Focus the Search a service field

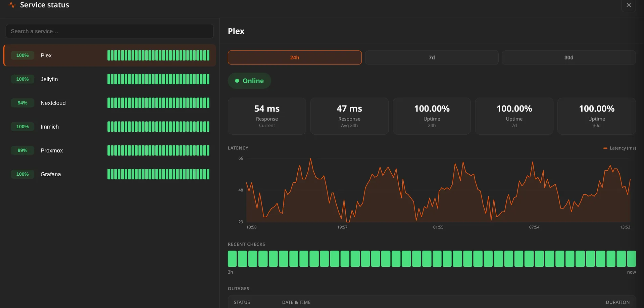109,31
